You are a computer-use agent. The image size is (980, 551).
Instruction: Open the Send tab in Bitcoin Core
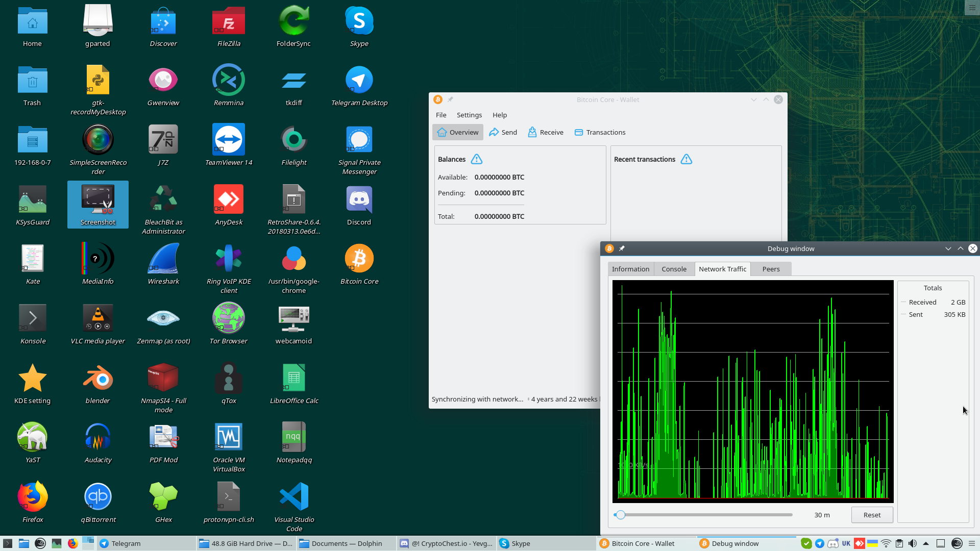point(503,132)
